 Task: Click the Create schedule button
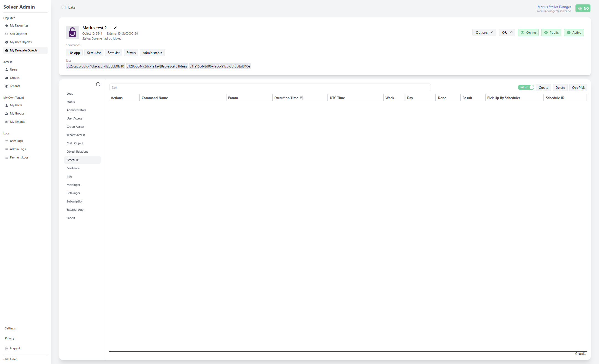tap(543, 87)
